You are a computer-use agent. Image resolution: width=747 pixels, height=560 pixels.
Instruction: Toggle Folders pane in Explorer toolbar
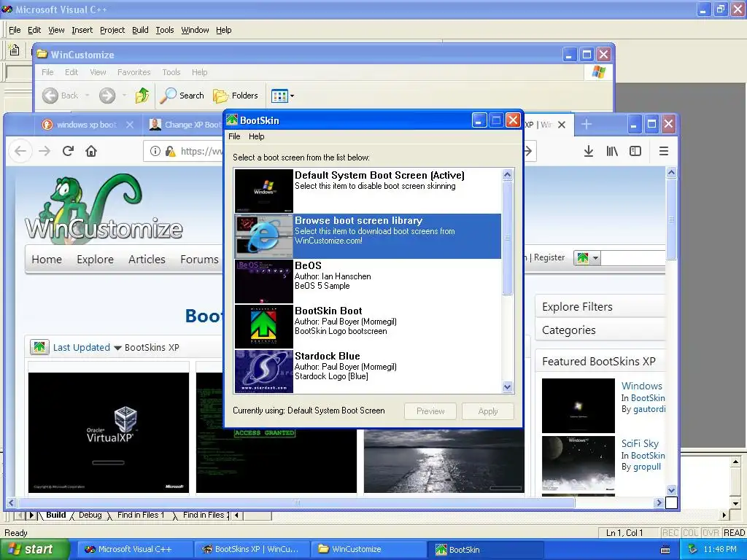pyautogui.click(x=236, y=96)
